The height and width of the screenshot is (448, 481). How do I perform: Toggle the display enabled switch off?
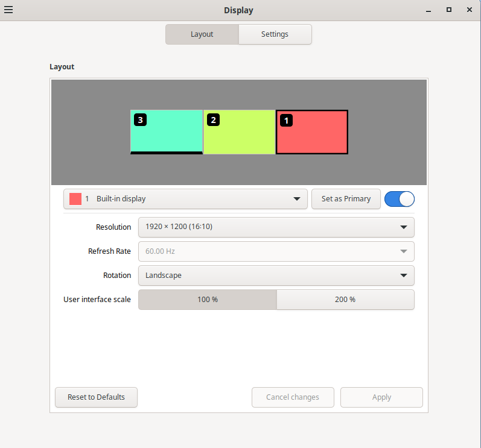click(x=399, y=199)
